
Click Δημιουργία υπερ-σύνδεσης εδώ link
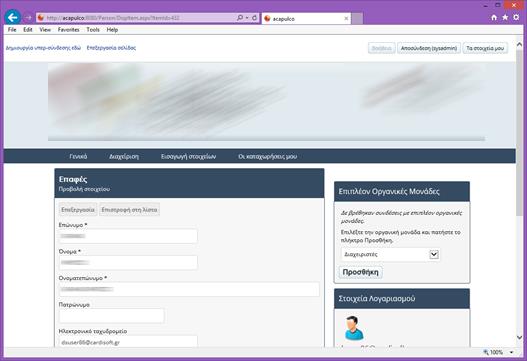tap(43, 48)
